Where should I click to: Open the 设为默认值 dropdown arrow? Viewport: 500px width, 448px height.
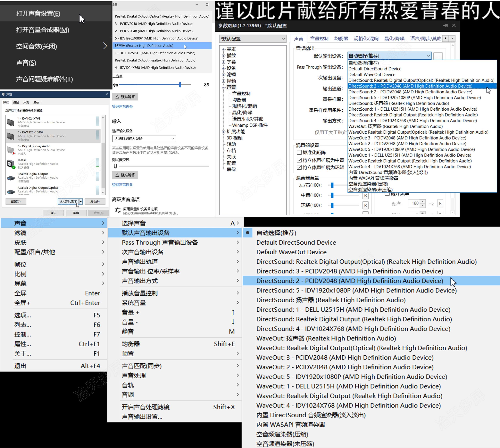tap(81, 201)
